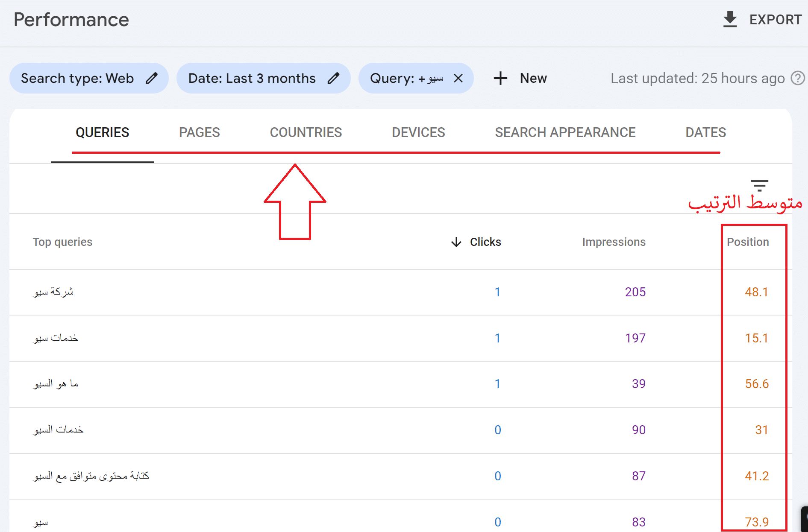Screen dimensions: 808x532
Task: Switch to the SEARCH APPEARANCE tab
Action: pyautogui.click(x=565, y=132)
